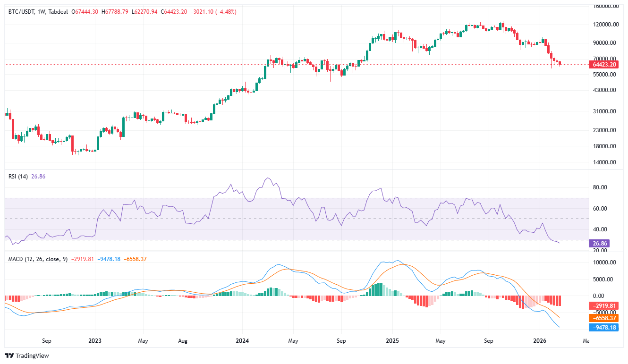The width and height of the screenshot is (628, 364).
Task: Click the TradingView logo icon
Action: 9,356
